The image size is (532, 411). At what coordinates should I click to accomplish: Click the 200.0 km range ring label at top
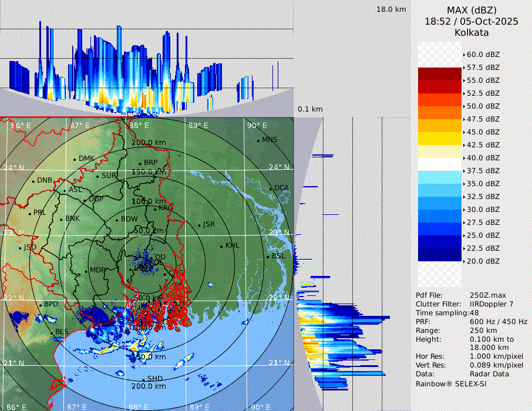147,143
